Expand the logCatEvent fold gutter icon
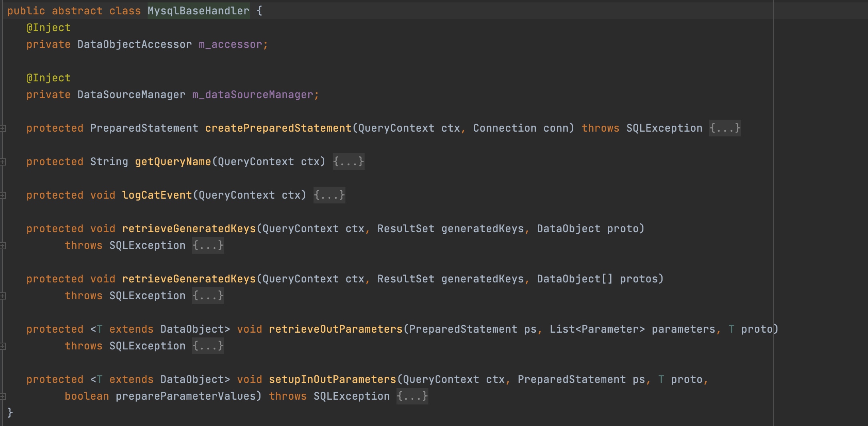The image size is (868, 426). [x=3, y=195]
